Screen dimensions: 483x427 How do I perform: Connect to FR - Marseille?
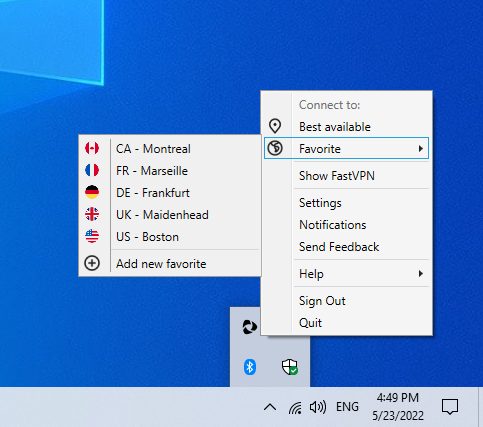pyautogui.click(x=170, y=171)
